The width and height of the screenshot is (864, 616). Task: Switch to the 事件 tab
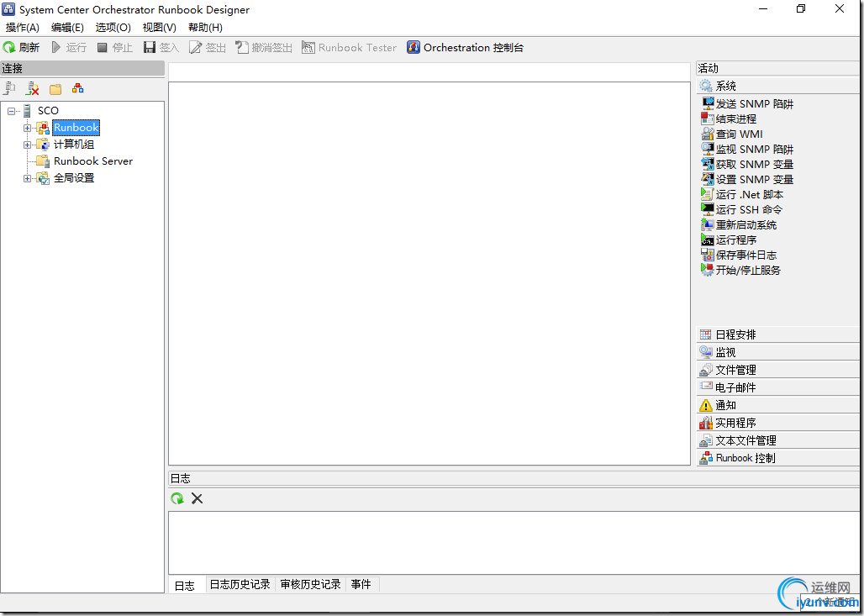click(361, 585)
